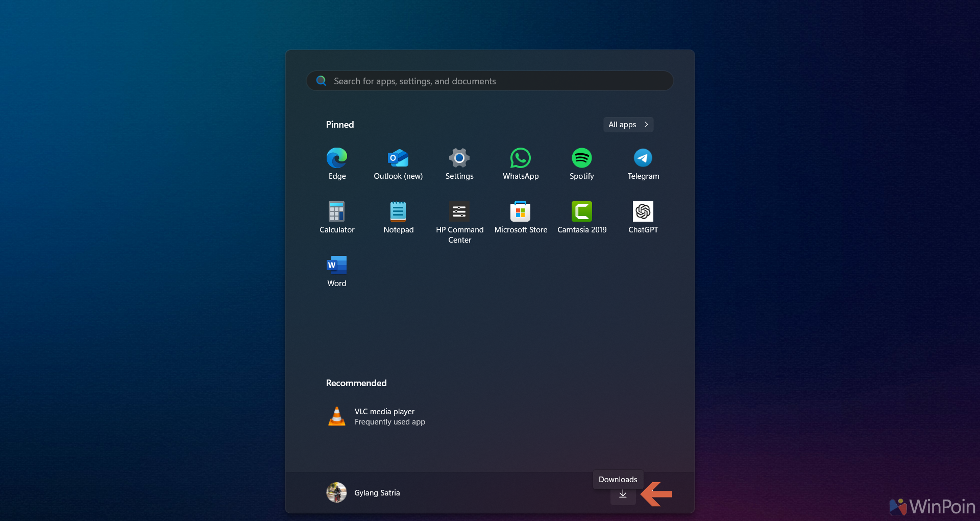Image resolution: width=980 pixels, height=521 pixels.
Task: Click the Gylang Satria profile picture
Action: click(336, 493)
